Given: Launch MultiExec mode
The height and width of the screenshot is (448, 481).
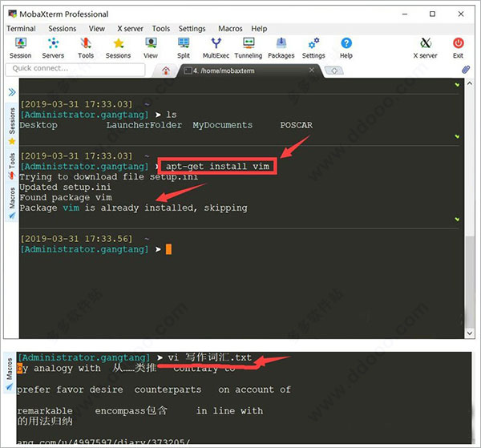Looking at the screenshot, I should 216,47.
